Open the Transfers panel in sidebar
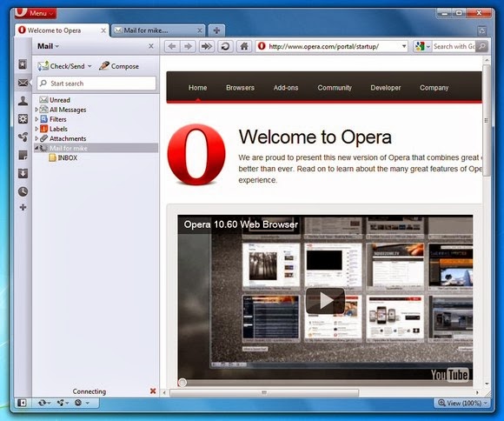 tap(23, 174)
